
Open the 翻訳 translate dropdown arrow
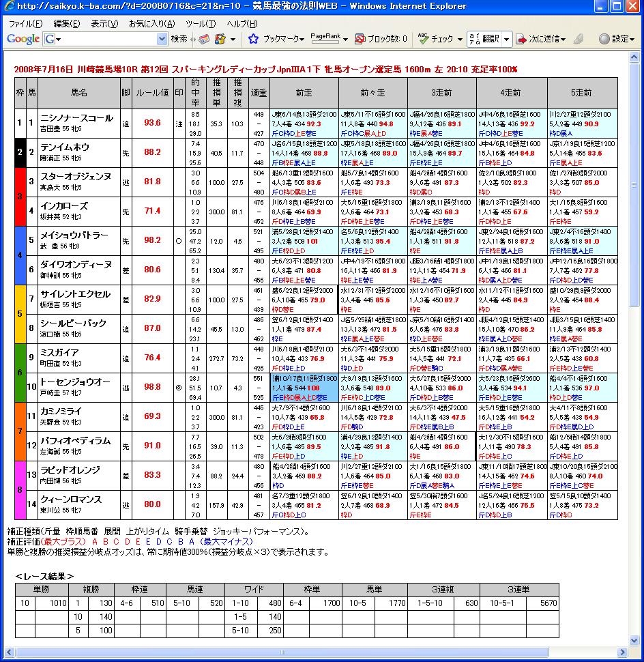(506, 39)
